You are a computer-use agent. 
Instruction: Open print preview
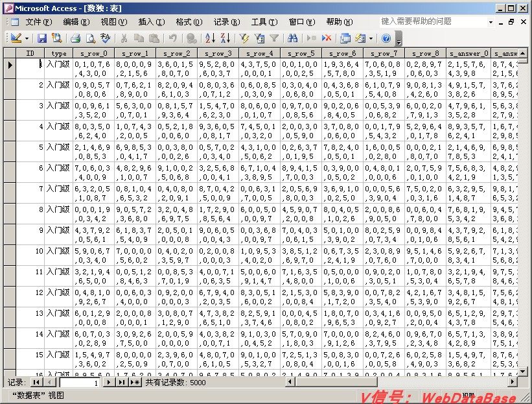[x=91, y=38]
